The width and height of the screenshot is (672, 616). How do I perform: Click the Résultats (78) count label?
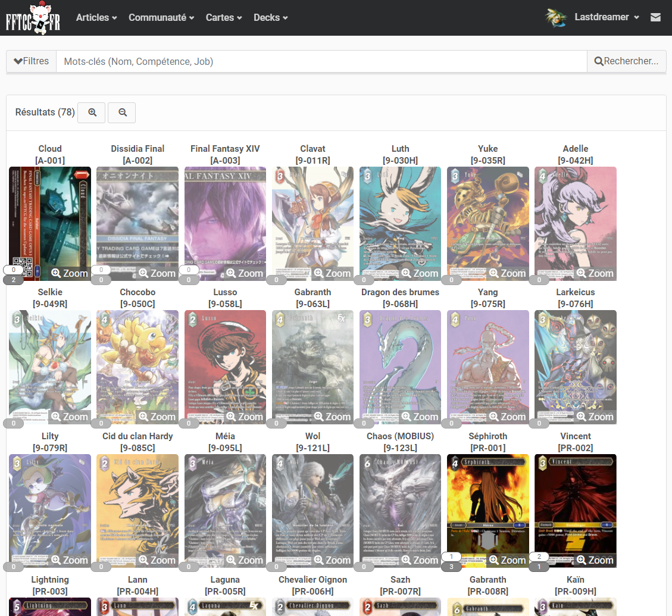pos(45,112)
